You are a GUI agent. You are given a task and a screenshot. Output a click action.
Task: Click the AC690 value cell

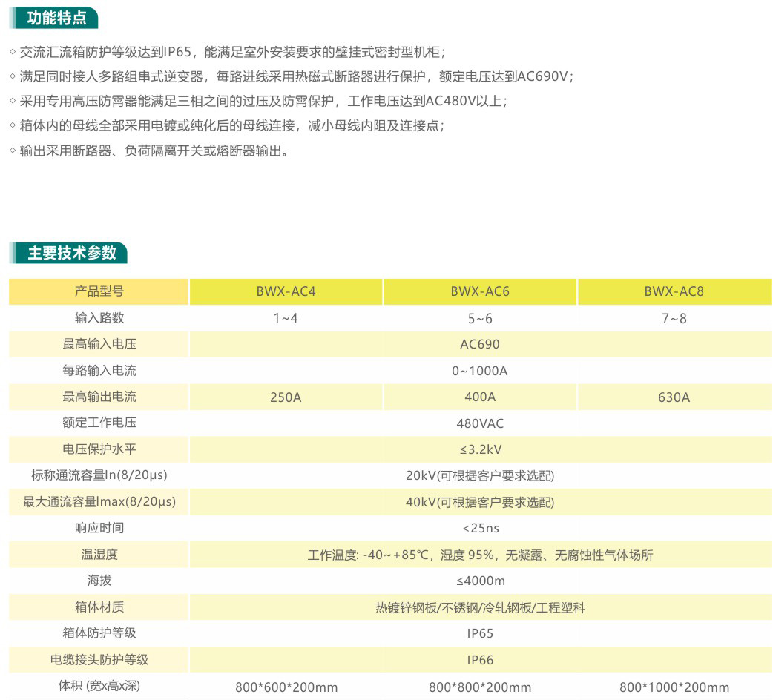click(480, 344)
